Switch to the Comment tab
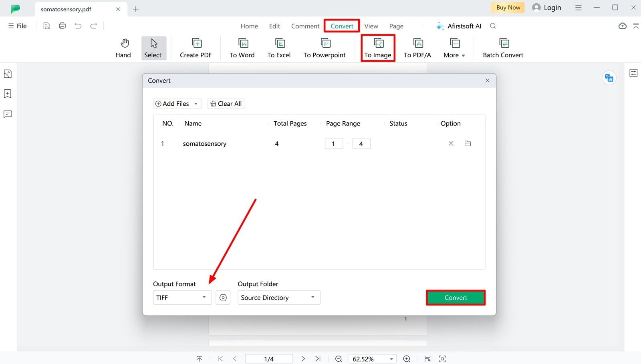 tap(305, 26)
